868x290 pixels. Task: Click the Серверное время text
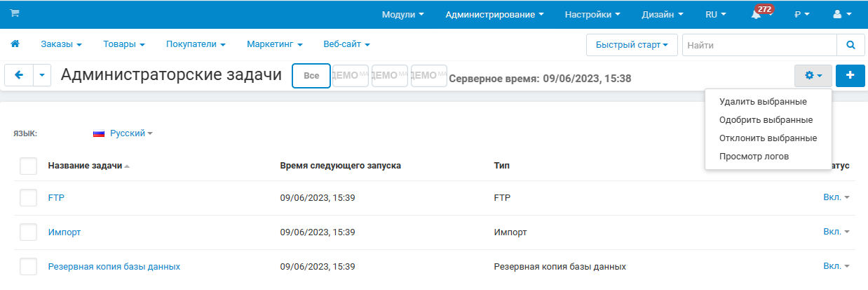(x=540, y=79)
